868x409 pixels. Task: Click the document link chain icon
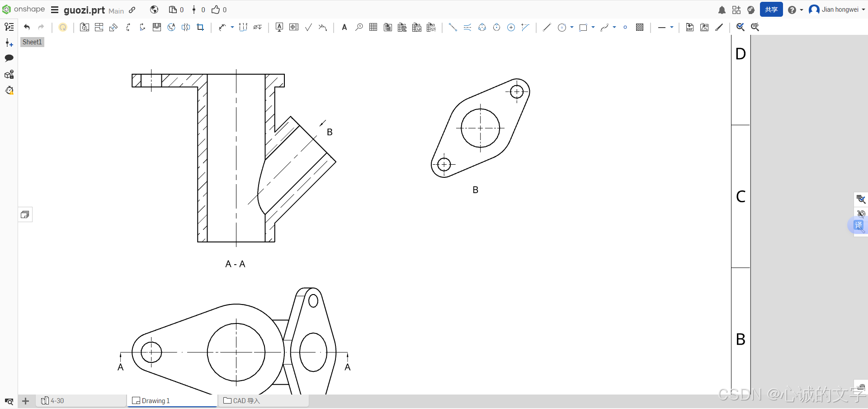[x=132, y=10]
